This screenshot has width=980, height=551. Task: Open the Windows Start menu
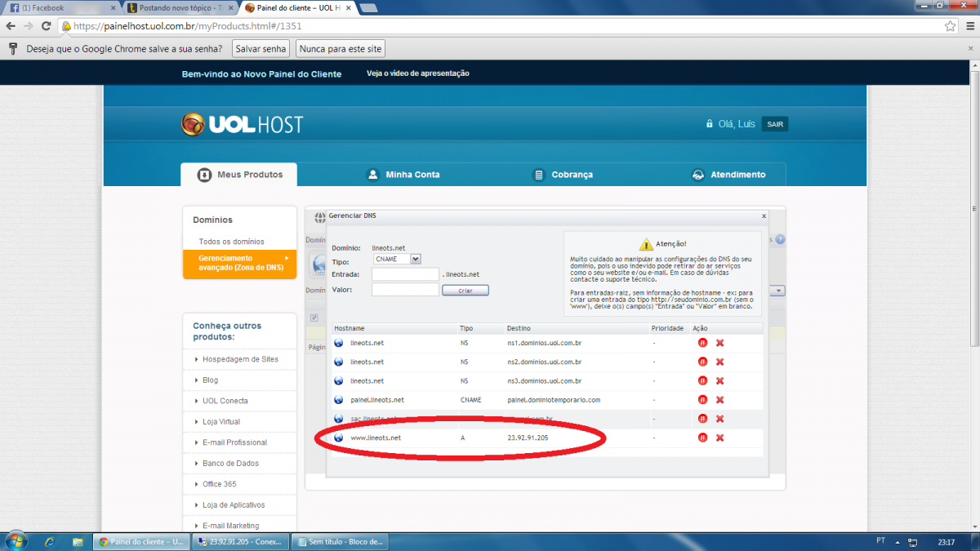(15, 541)
